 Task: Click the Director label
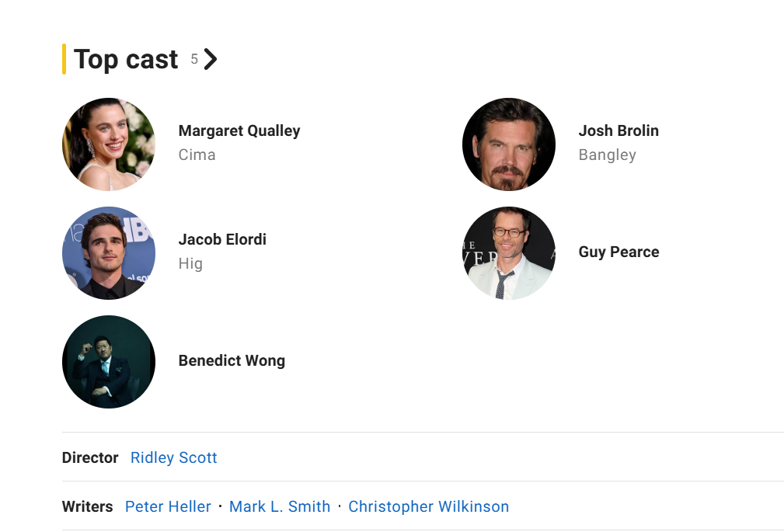(x=90, y=457)
